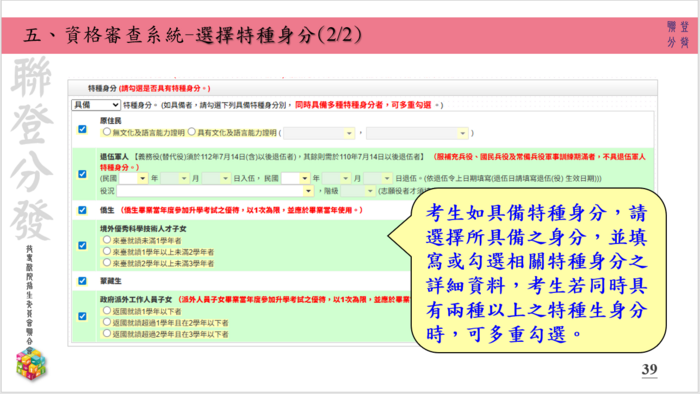This screenshot has width=700, height=394.
Task: Click the colorful cube logo icon
Action: [x=31, y=364]
